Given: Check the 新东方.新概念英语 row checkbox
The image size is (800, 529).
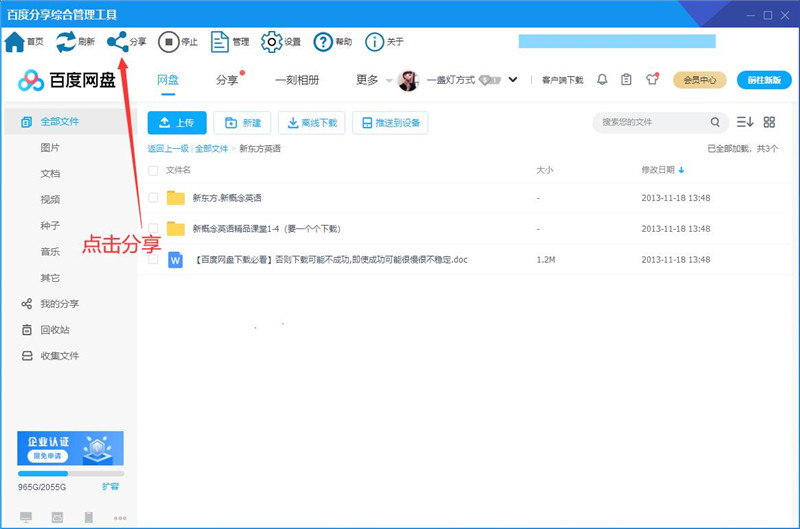Looking at the screenshot, I should tap(153, 198).
